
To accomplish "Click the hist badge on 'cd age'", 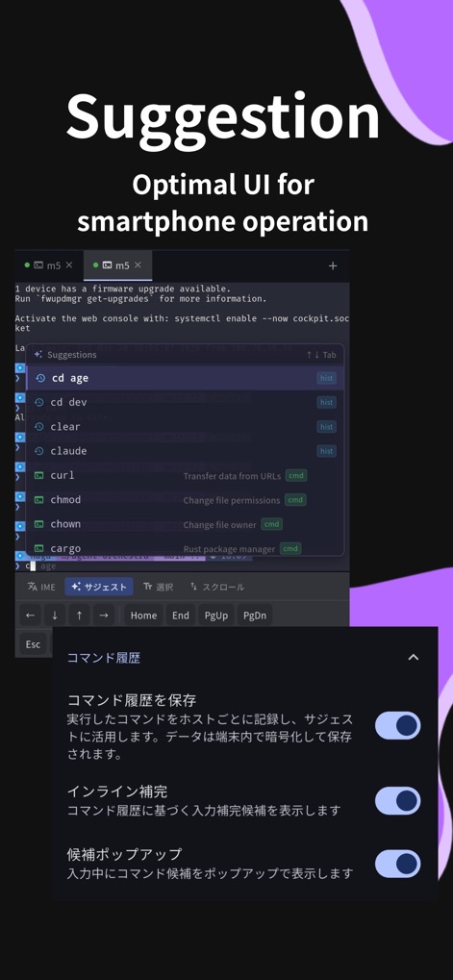I will tap(326, 378).
